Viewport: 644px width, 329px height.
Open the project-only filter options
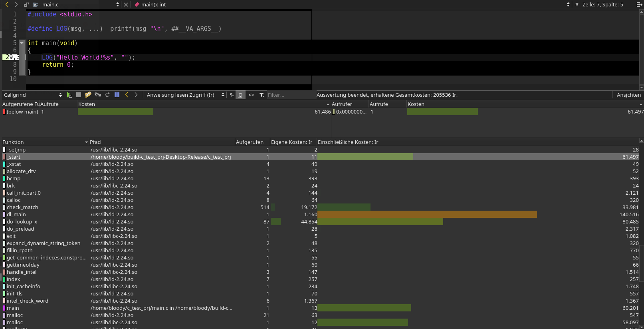click(262, 95)
